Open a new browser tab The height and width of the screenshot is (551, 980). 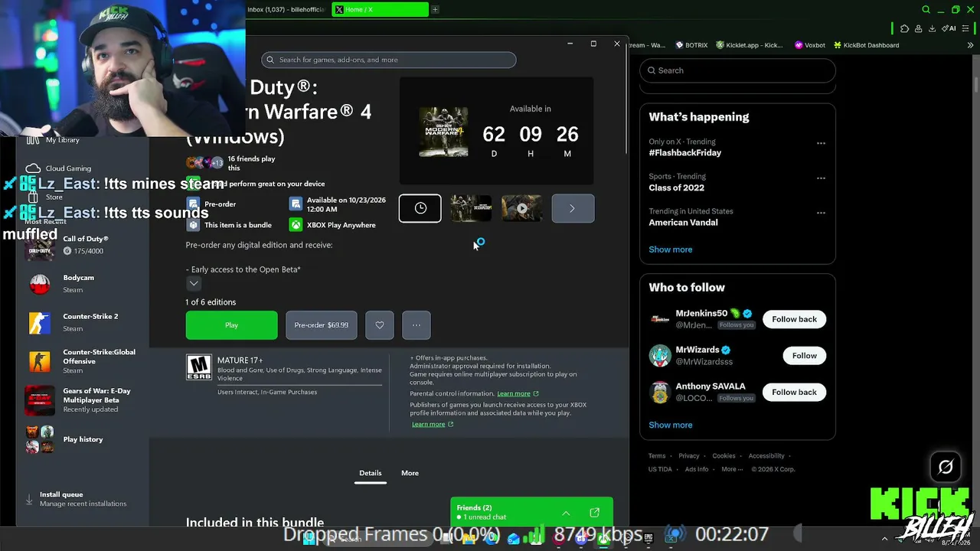pos(435,9)
